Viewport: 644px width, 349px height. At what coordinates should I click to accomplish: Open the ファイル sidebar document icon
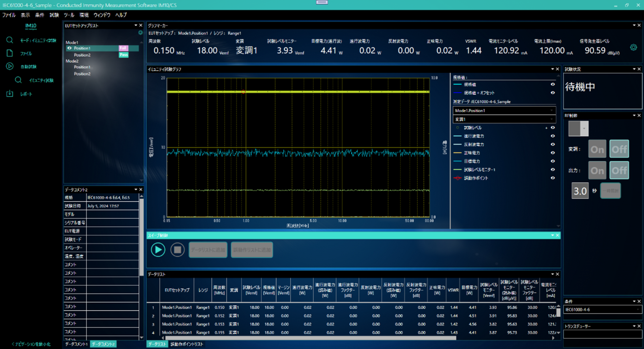(x=10, y=53)
